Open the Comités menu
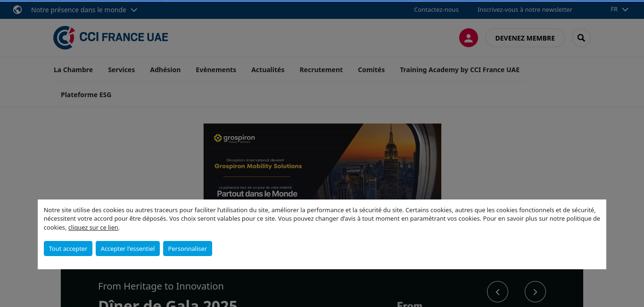 coord(371,70)
